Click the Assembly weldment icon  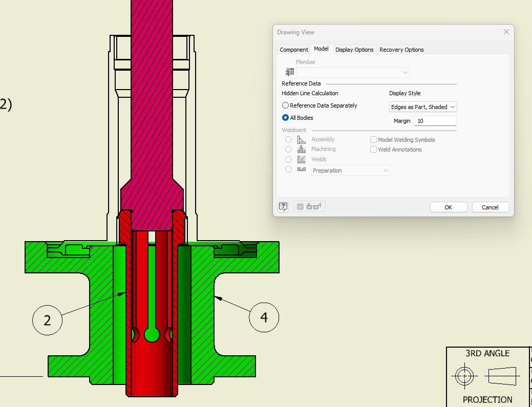pyautogui.click(x=301, y=139)
